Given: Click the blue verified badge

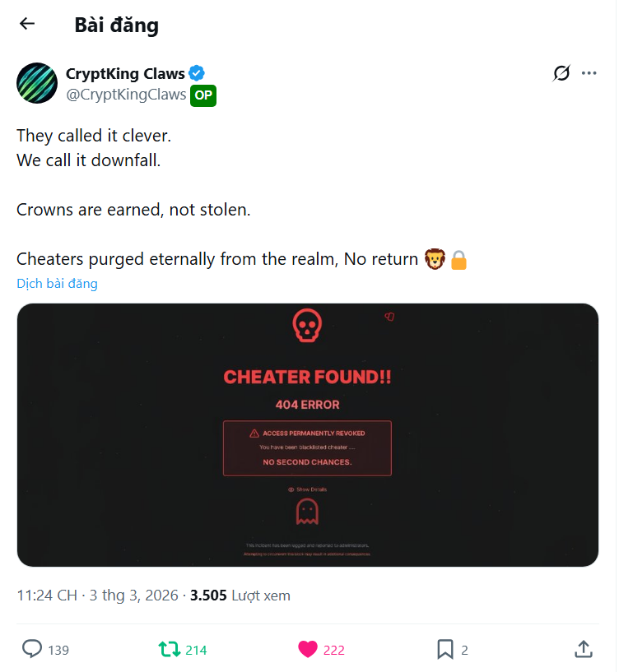Looking at the screenshot, I should click(x=197, y=73).
